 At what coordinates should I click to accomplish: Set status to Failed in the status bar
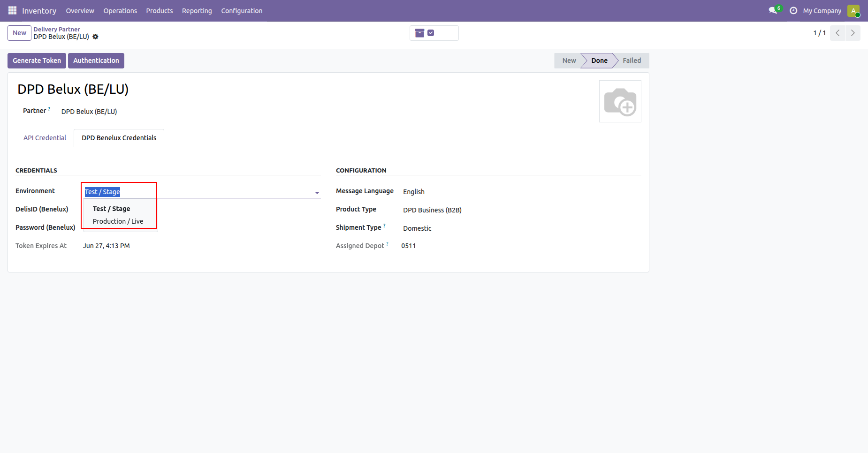tap(632, 60)
